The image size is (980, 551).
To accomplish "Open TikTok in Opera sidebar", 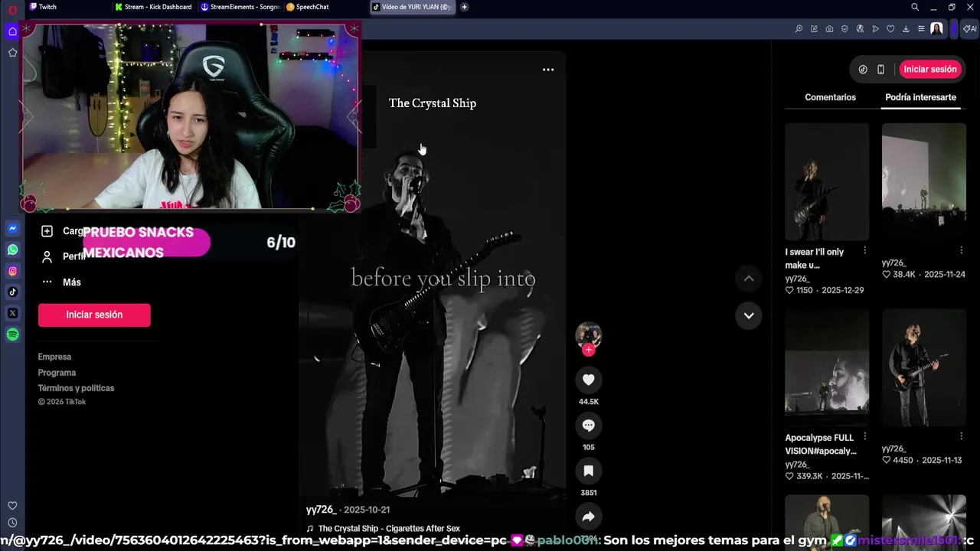I will coord(12,292).
